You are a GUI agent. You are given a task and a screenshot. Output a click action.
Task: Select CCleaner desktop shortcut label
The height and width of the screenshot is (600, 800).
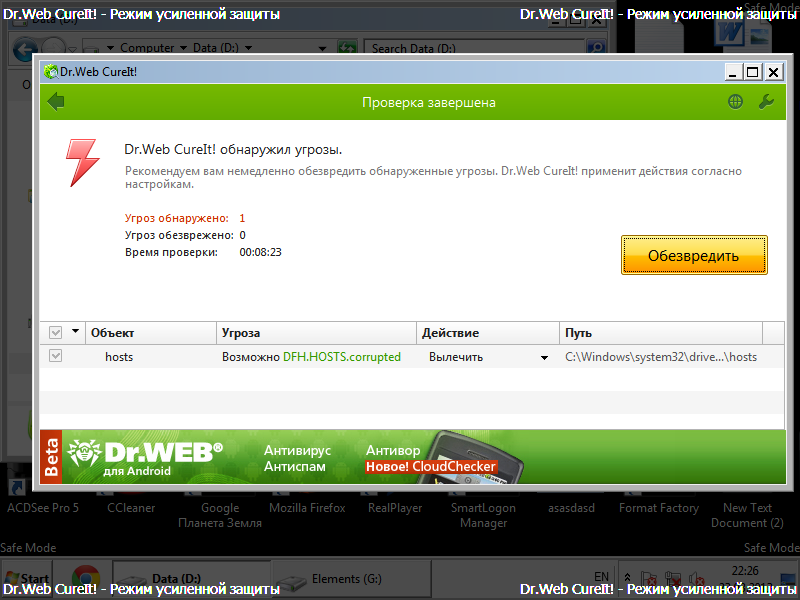pos(131,508)
